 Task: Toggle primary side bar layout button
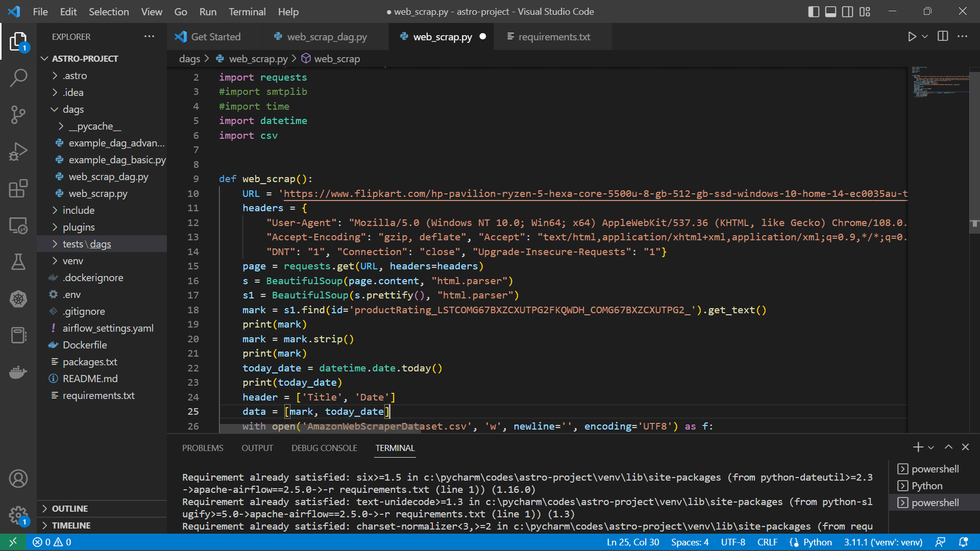[814, 12]
